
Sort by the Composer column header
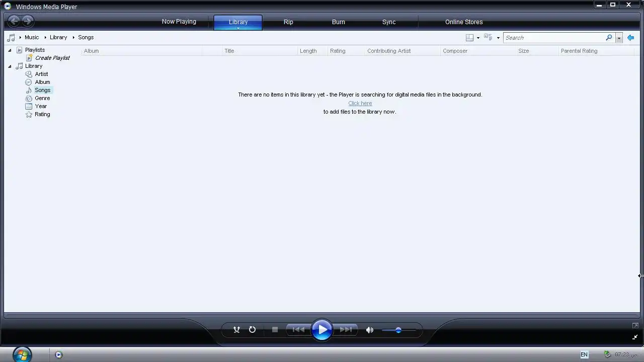(x=478, y=51)
